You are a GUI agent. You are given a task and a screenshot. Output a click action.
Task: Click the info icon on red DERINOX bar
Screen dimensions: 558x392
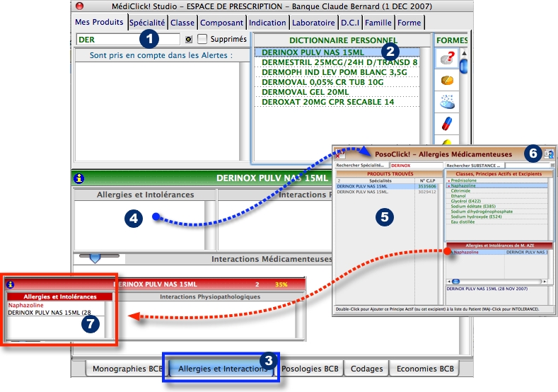pos(11,284)
